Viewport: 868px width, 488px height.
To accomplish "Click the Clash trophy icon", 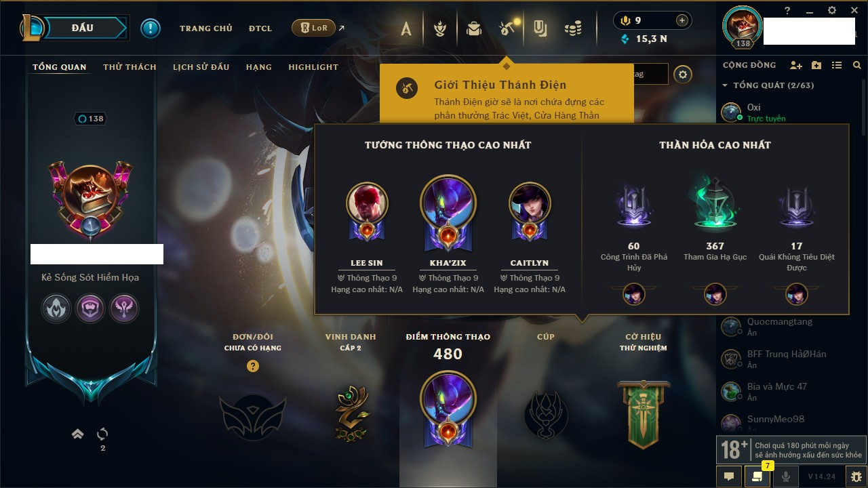I will tap(439, 28).
